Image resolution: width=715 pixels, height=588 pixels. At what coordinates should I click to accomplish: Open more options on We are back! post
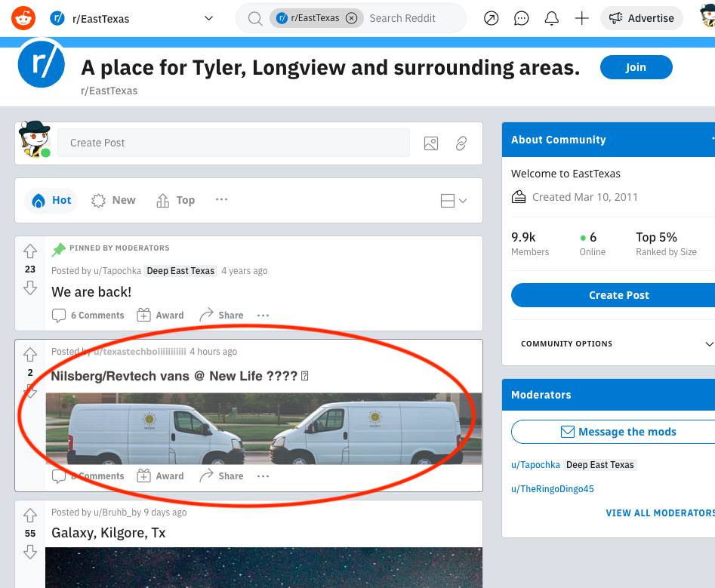[263, 316]
